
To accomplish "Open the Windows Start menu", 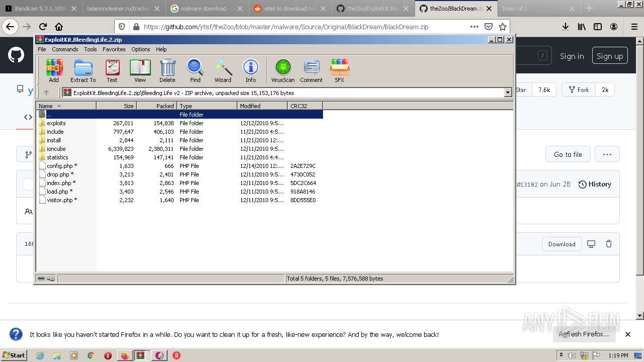I will [x=14, y=355].
